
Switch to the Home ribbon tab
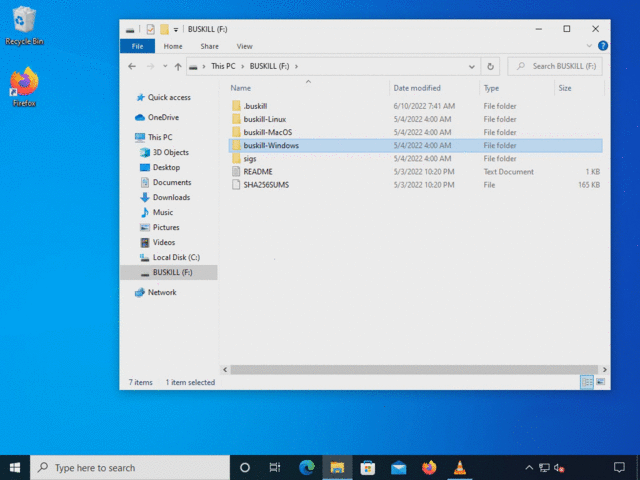click(173, 46)
